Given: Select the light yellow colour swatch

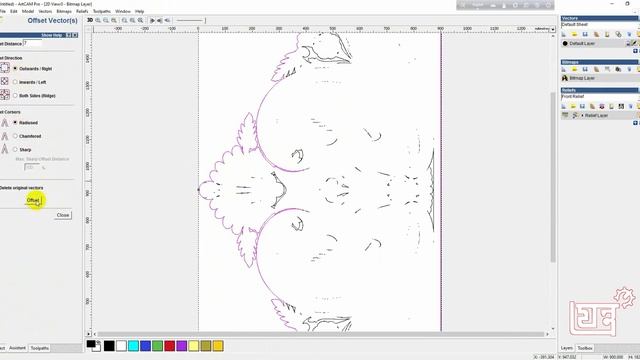Looking at the screenshot, I should tap(194, 346).
